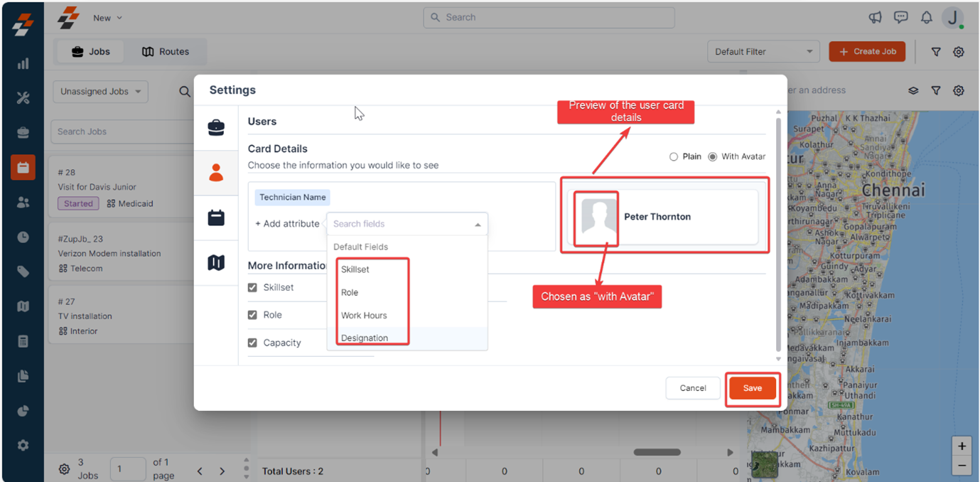Viewport: 980px width, 482px height.
Task: Select the Plain radio option
Action: tap(673, 156)
